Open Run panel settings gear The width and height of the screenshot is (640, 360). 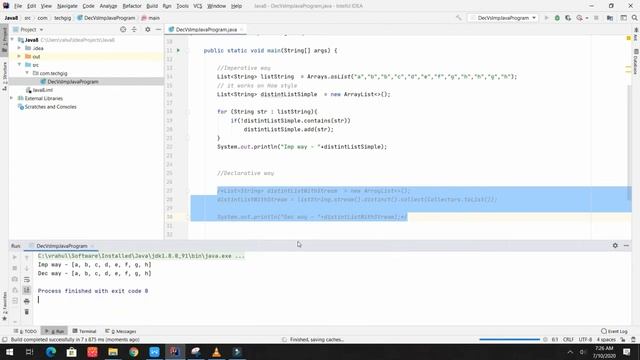[615, 246]
